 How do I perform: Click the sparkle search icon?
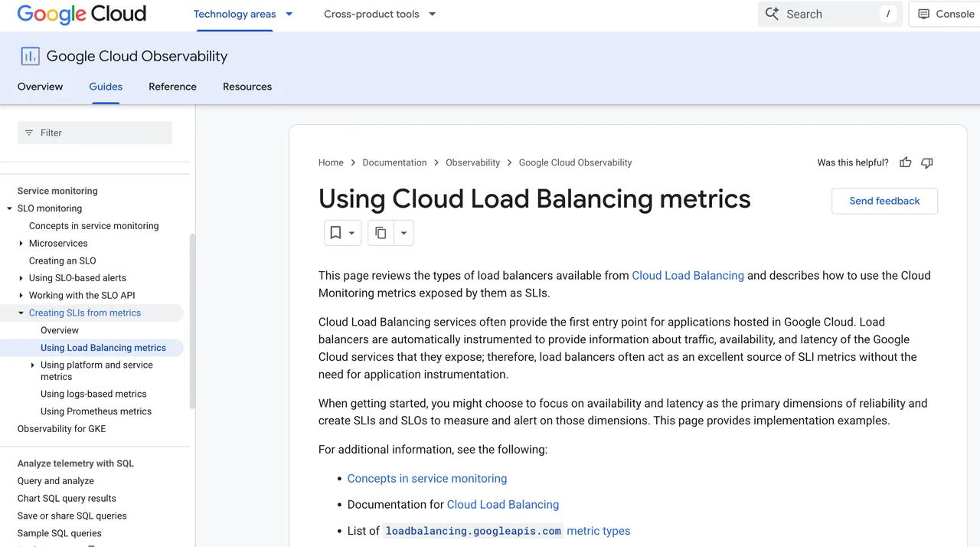[x=772, y=14]
